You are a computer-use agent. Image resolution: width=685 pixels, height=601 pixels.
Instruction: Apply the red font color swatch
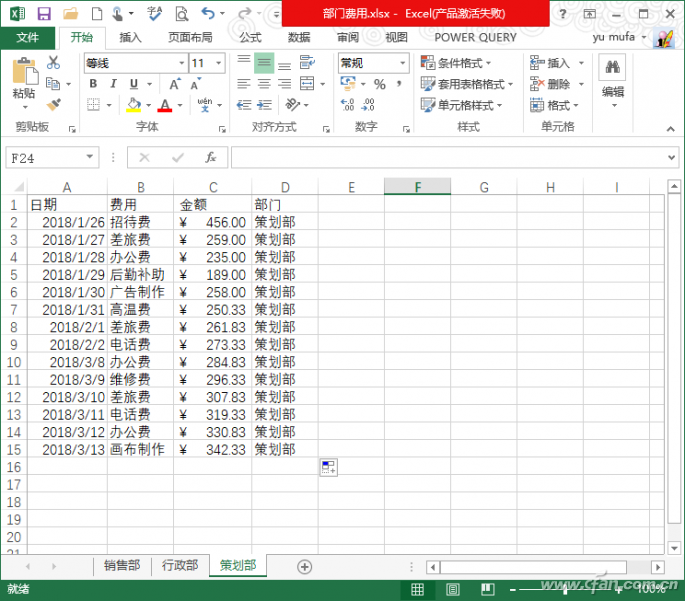click(x=165, y=105)
